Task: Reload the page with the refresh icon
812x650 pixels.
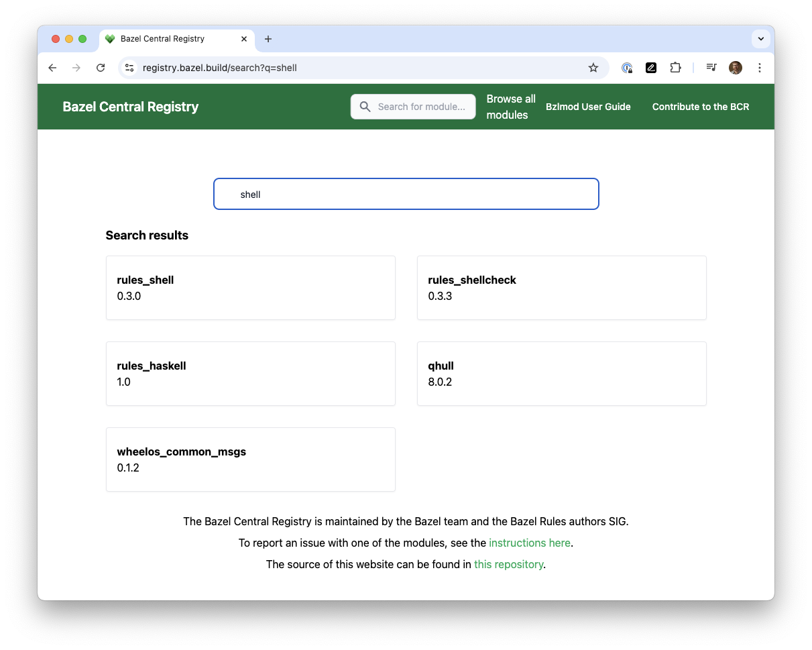Action: coord(101,68)
